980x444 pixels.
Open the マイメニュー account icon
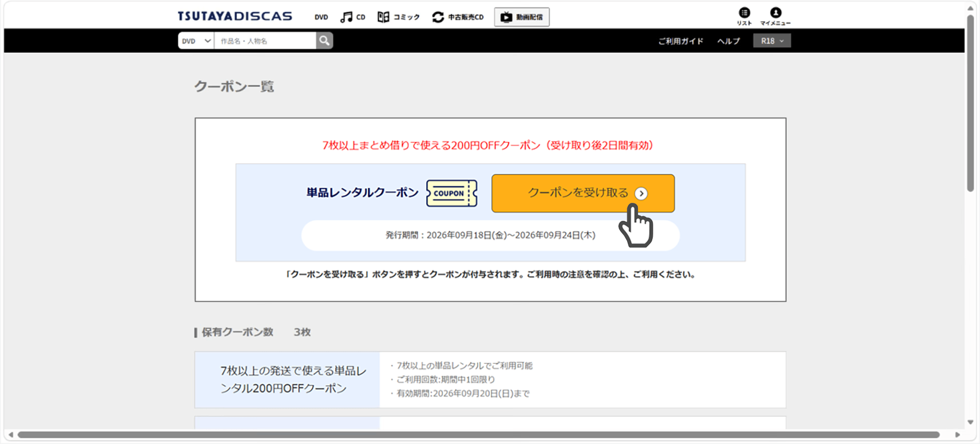776,17
